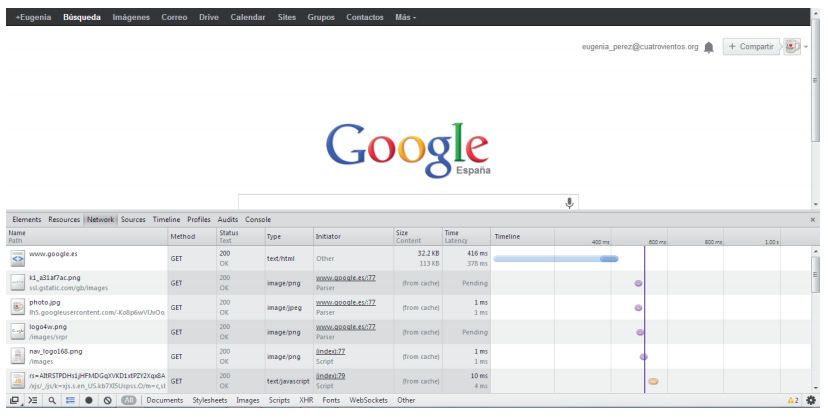The width and height of the screenshot is (828, 418).
Task: Select the All filter toggle
Action: tap(128, 401)
